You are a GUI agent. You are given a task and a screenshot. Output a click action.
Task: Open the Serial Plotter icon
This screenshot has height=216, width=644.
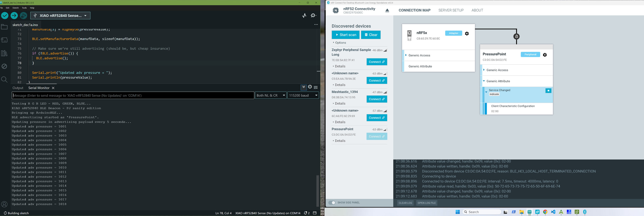304,15
